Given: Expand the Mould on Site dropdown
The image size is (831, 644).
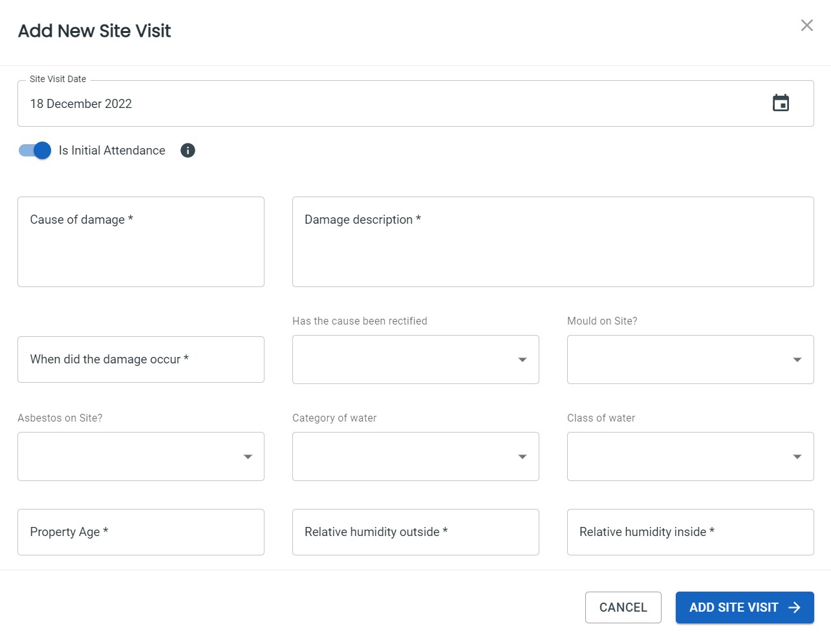Looking at the screenshot, I should tap(690, 360).
